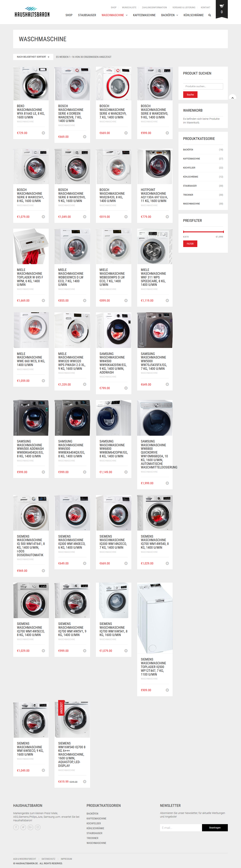Image resolution: width=241 pixels, height=868 pixels.
Task: Open the Instagram footer icon
Action: (38, 827)
